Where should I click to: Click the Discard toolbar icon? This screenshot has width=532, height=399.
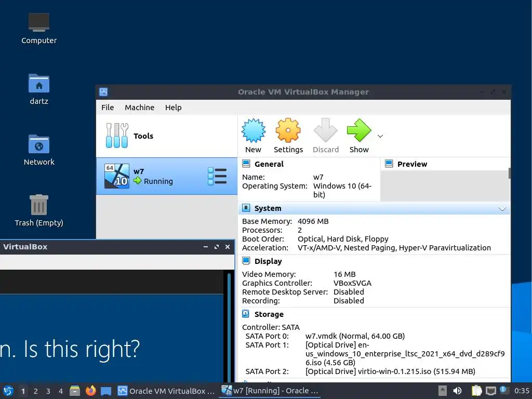325,130
